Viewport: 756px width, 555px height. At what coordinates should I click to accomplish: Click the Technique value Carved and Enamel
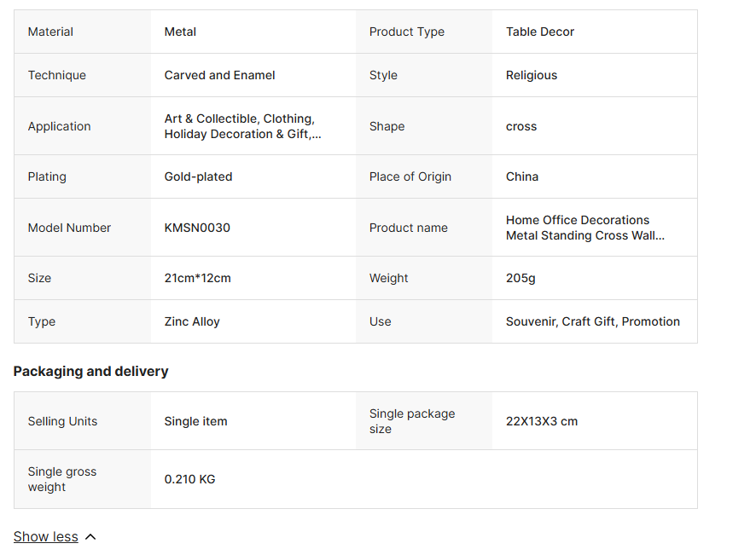pyautogui.click(x=219, y=75)
